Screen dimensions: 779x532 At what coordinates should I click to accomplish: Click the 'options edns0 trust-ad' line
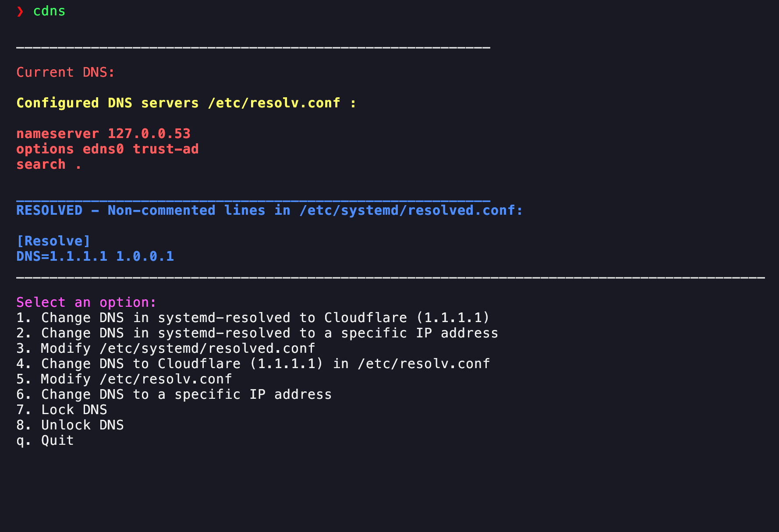107,149
